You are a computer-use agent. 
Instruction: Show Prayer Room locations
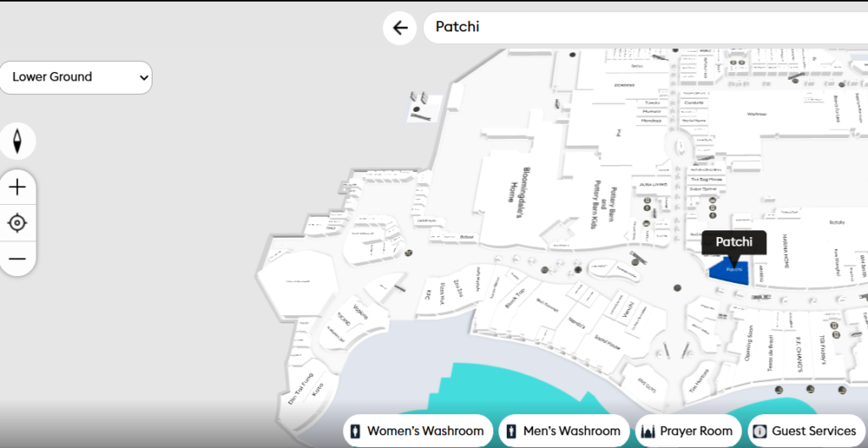point(688,431)
